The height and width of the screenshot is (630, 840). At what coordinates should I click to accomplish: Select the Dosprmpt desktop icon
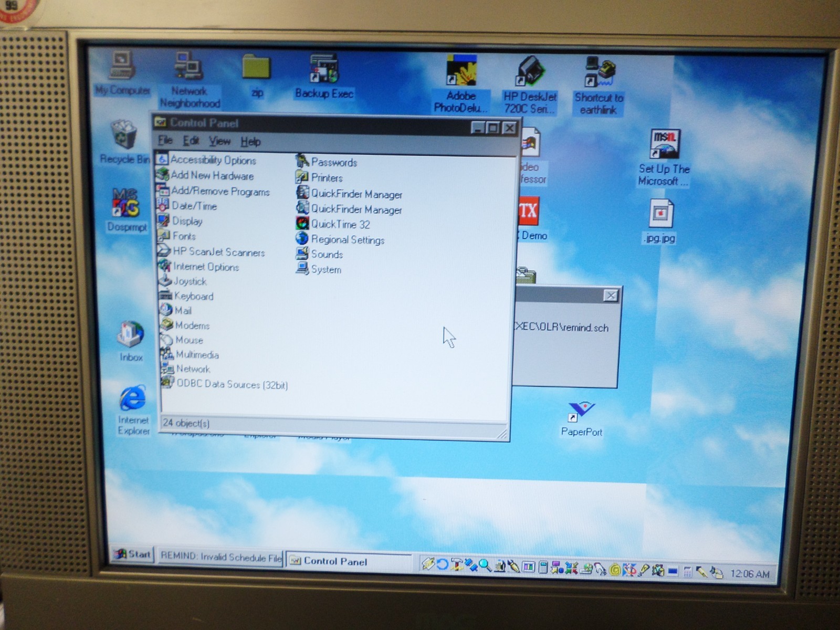click(127, 210)
